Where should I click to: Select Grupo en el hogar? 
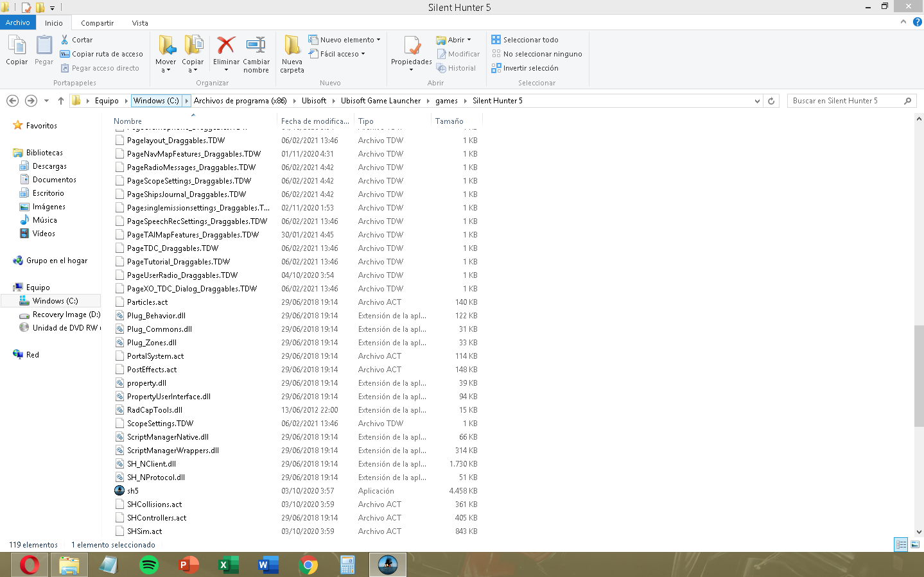click(50, 261)
